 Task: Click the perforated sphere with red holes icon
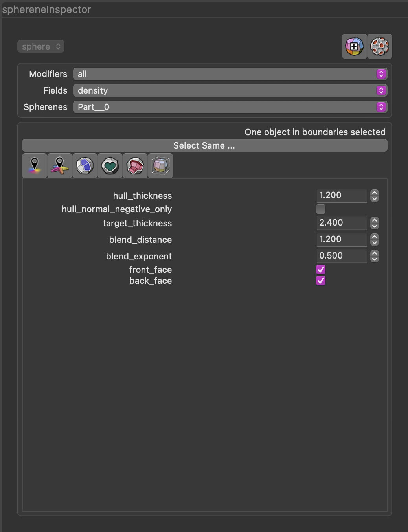pyautogui.click(x=379, y=46)
